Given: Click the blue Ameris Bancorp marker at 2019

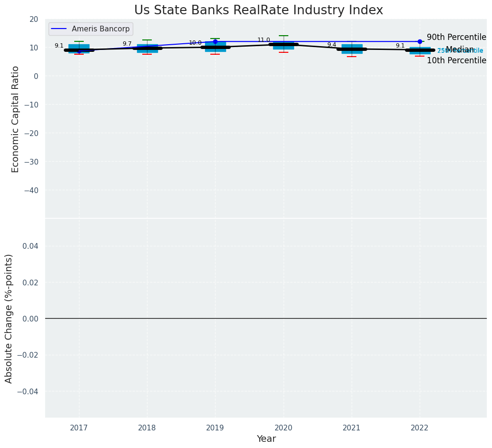Looking at the screenshot, I should pyautogui.click(x=215, y=41).
